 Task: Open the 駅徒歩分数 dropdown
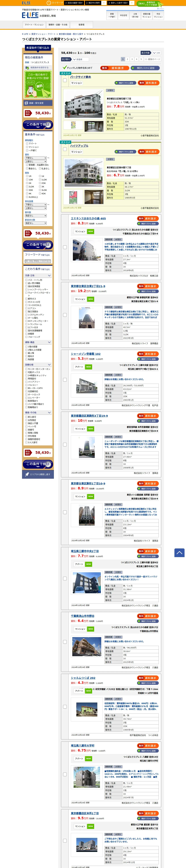(x=36, y=223)
